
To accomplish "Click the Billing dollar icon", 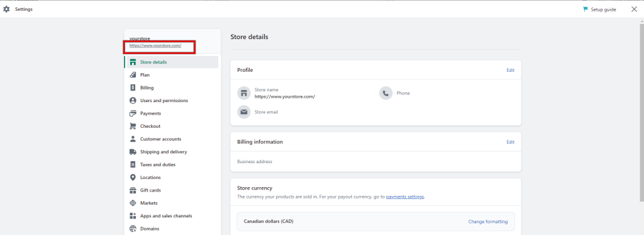I will [x=133, y=88].
